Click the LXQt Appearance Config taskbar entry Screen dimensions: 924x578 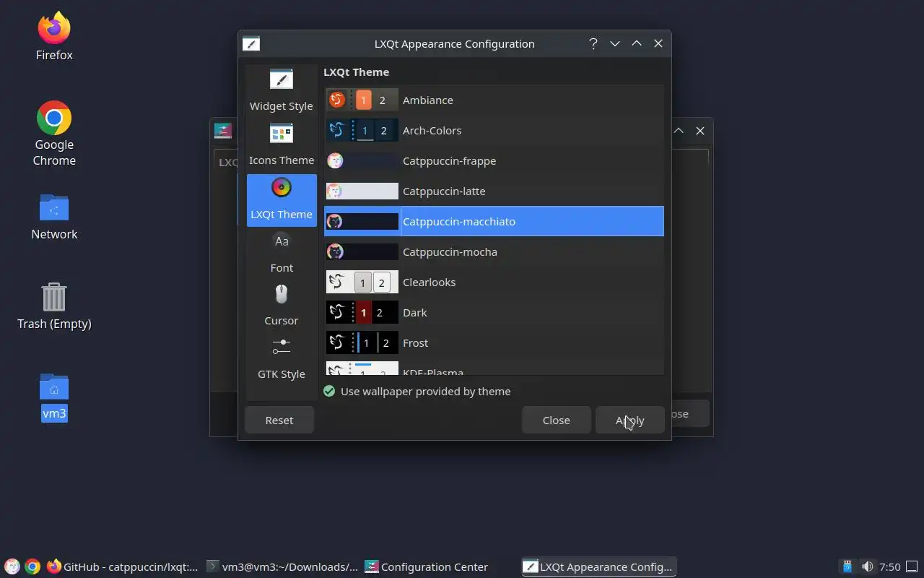tap(598, 567)
